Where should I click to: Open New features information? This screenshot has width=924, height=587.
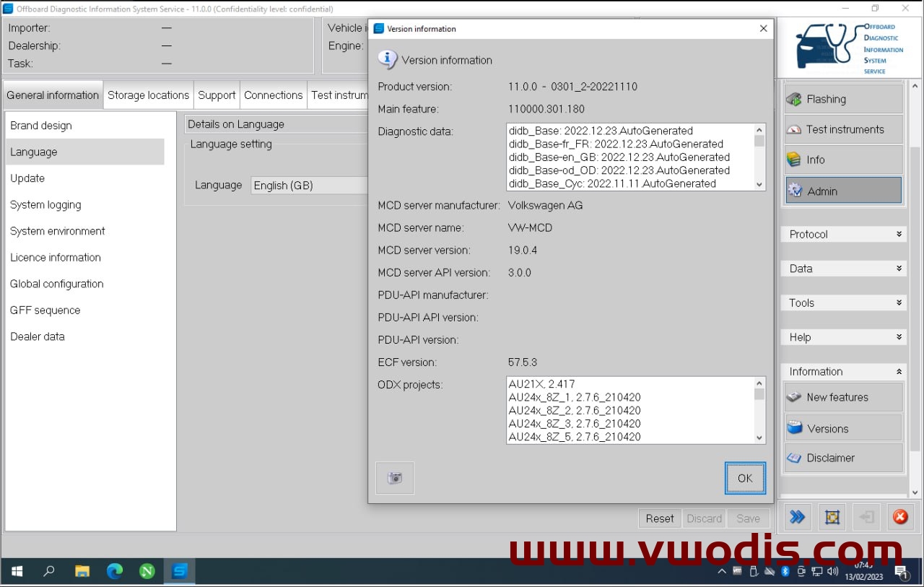click(x=843, y=397)
